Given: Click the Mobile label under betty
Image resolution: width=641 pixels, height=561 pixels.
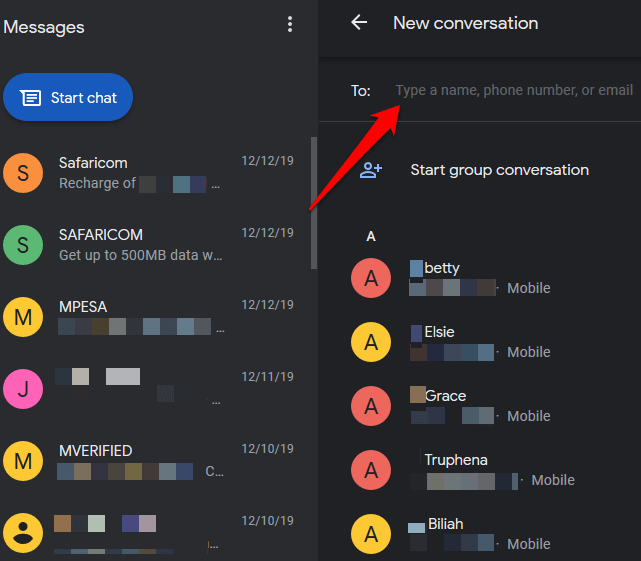Looking at the screenshot, I should tap(529, 288).
